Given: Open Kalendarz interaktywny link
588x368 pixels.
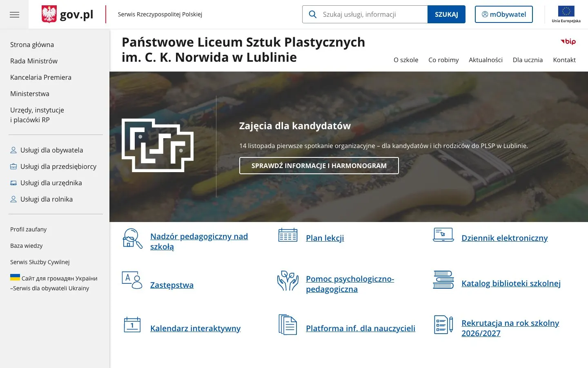Looking at the screenshot, I should click(x=195, y=328).
